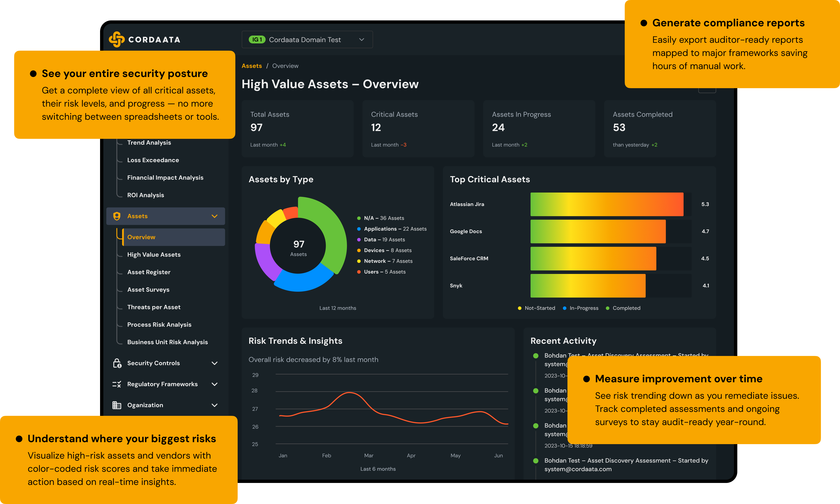This screenshot has height=504, width=840.
Task: Click the green IG1 badge
Action: pos(257,40)
